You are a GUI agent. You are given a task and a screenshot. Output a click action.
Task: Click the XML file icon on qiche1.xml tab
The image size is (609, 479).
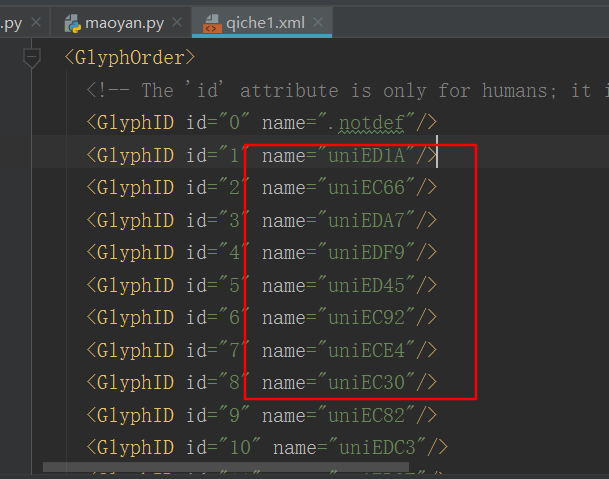click(x=212, y=23)
